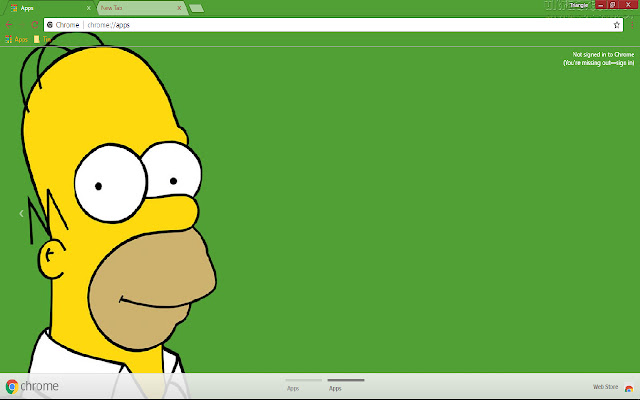This screenshot has height=400, width=640.
Task: Select Apps page with darker indicator bar
Action: 346,384
